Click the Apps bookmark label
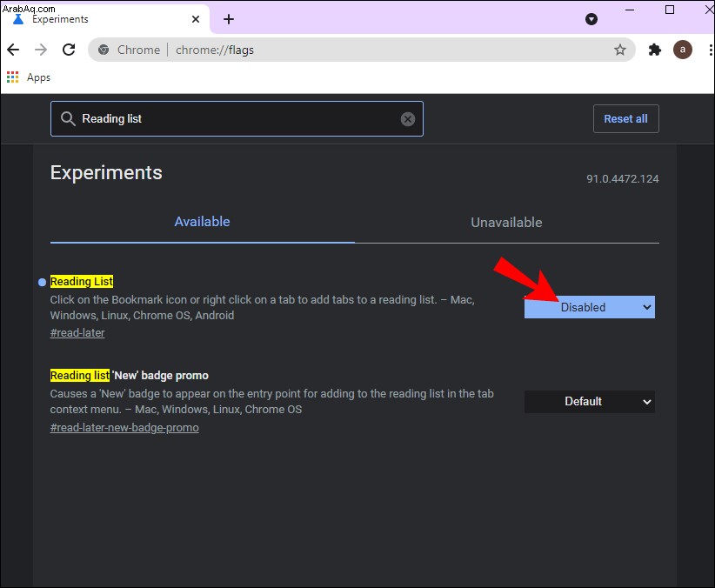 [x=38, y=77]
